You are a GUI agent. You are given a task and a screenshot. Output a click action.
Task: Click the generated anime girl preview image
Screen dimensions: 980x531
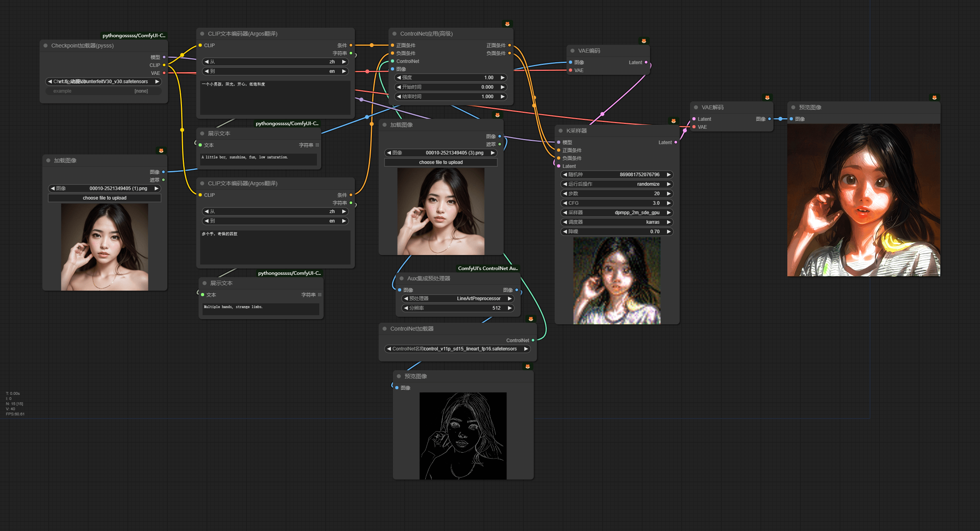coord(863,200)
